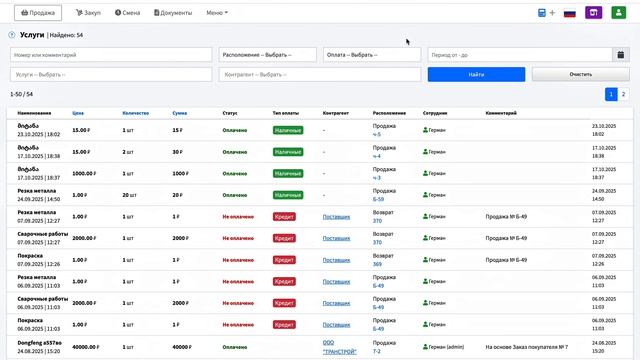Click the Очистить button
Image resolution: width=640 pixels, height=360 pixels.
pyautogui.click(x=580, y=75)
